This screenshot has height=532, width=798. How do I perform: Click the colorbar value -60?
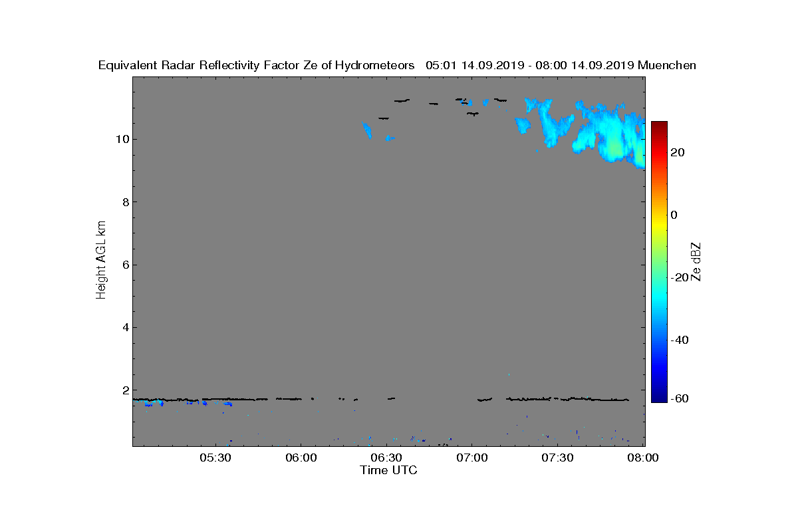(680, 398)
